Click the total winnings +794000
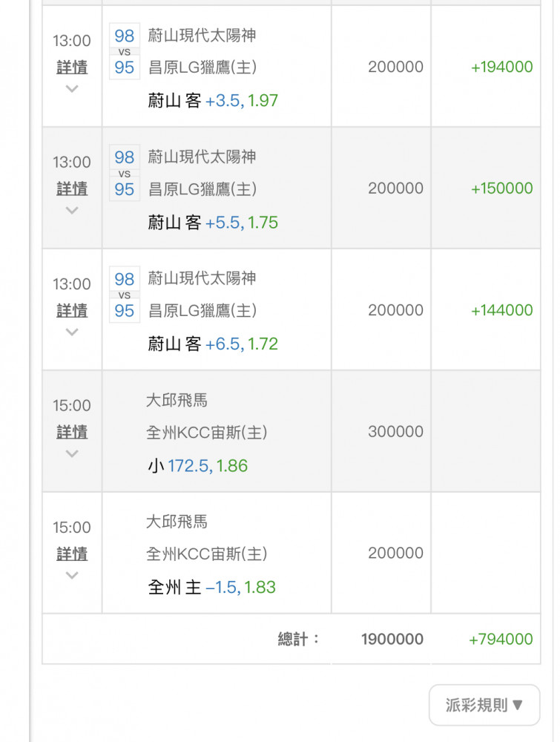The width and height of the screenshot is (560, 742). 501,640
